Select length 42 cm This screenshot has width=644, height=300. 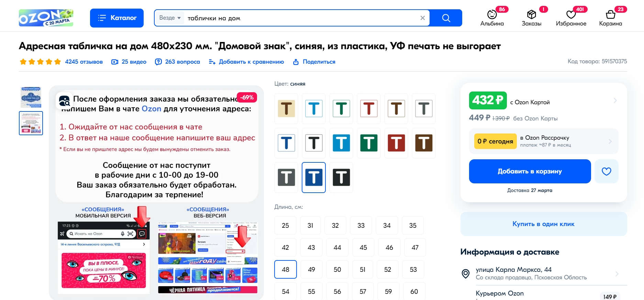286,247
